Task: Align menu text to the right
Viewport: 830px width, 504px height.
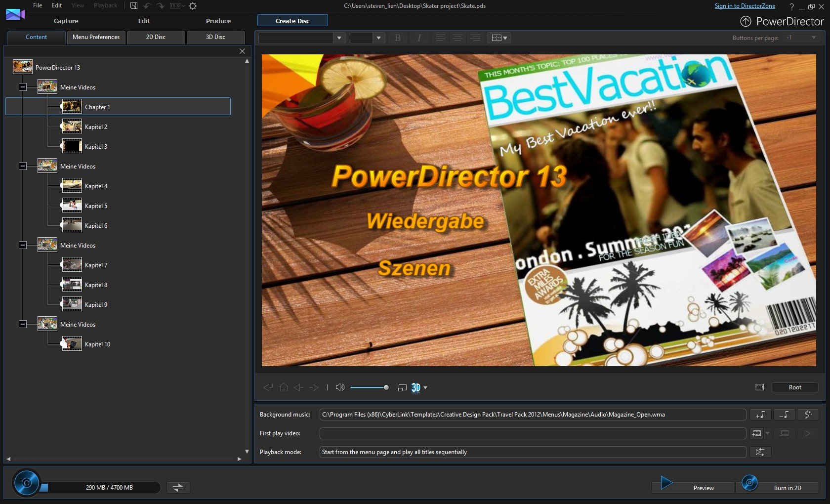Action: coord(475,38)
